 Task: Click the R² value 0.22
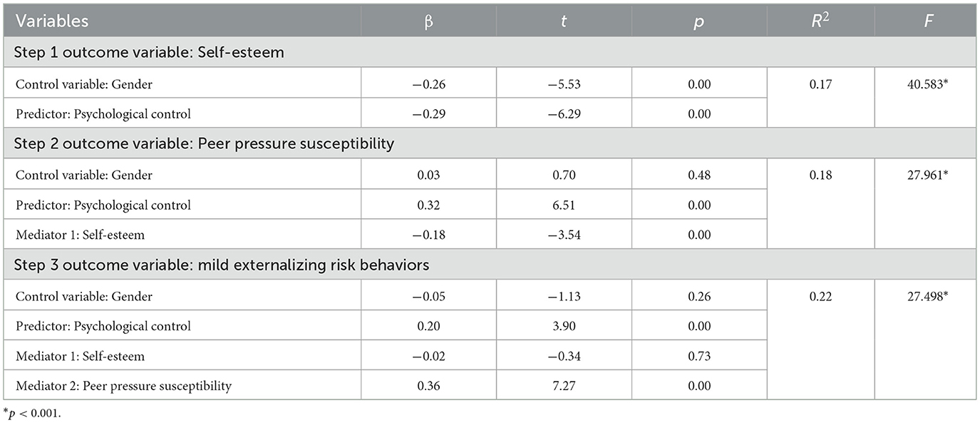tap(820, 296)
